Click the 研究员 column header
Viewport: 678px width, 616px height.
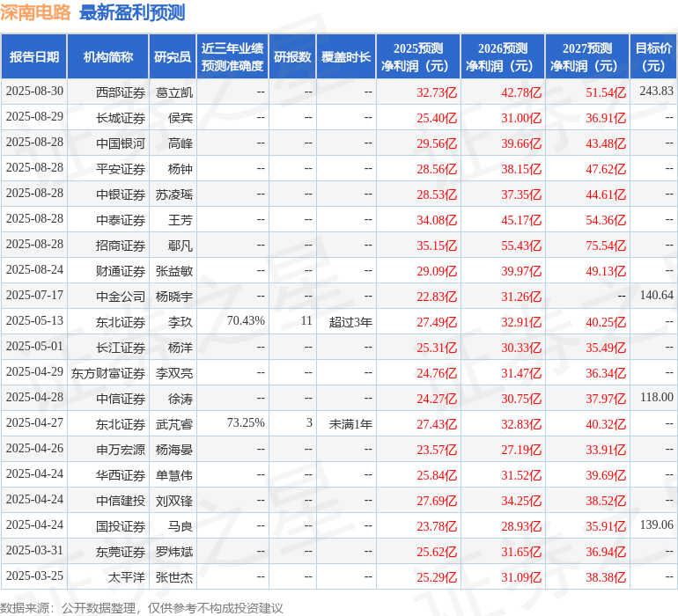(x=172, y=57)
